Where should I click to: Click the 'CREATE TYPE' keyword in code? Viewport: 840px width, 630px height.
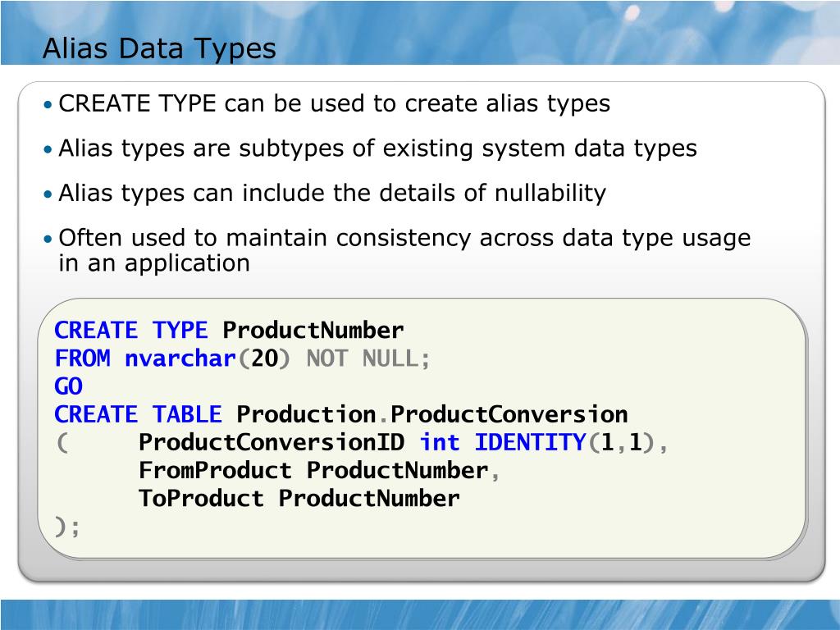click(131, 330)
